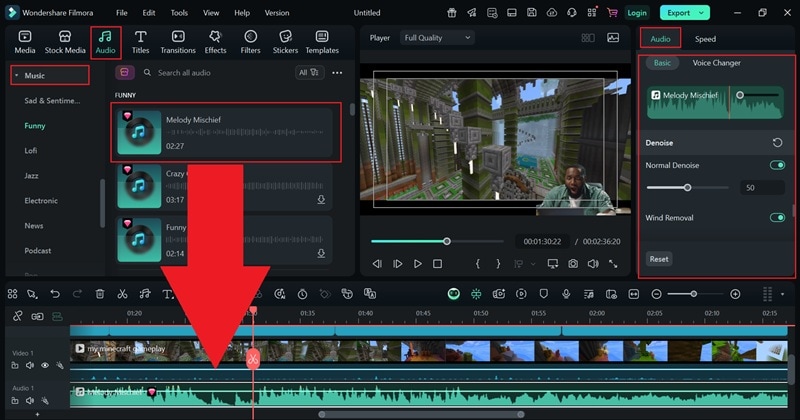Viewport: 800px width, 420px height.
Task: Adjust the timeline zoom slider
Action: (x=693, y=294)
